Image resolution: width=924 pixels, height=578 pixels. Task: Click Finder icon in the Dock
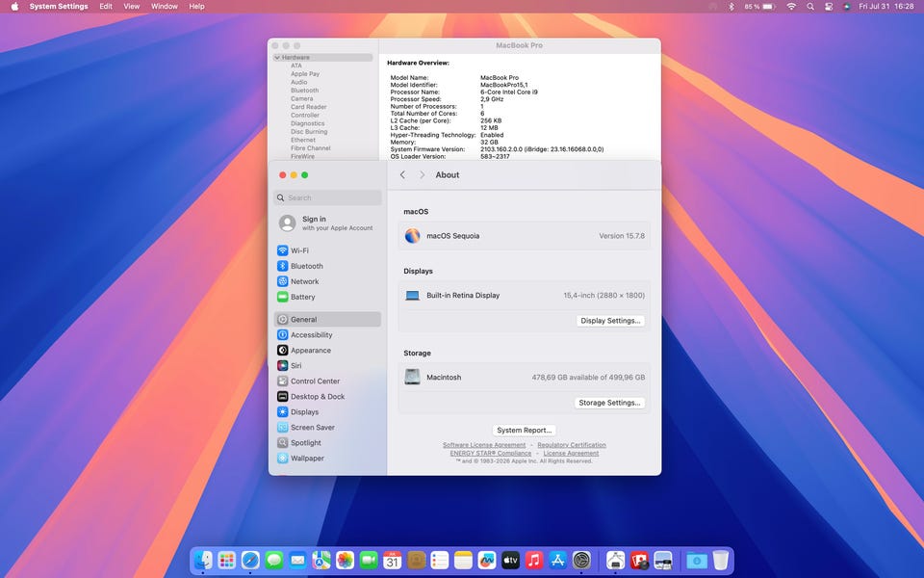(x=203, y=560)
